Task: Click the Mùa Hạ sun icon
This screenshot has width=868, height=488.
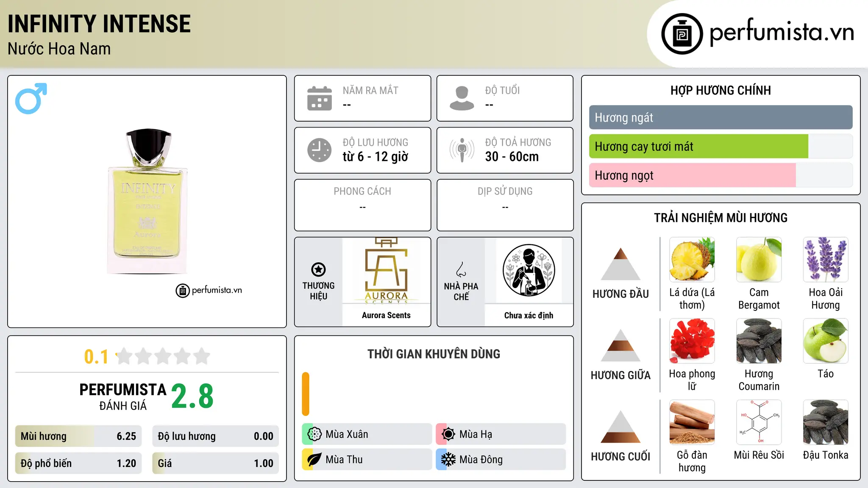Action: click(x=448, y=434)
